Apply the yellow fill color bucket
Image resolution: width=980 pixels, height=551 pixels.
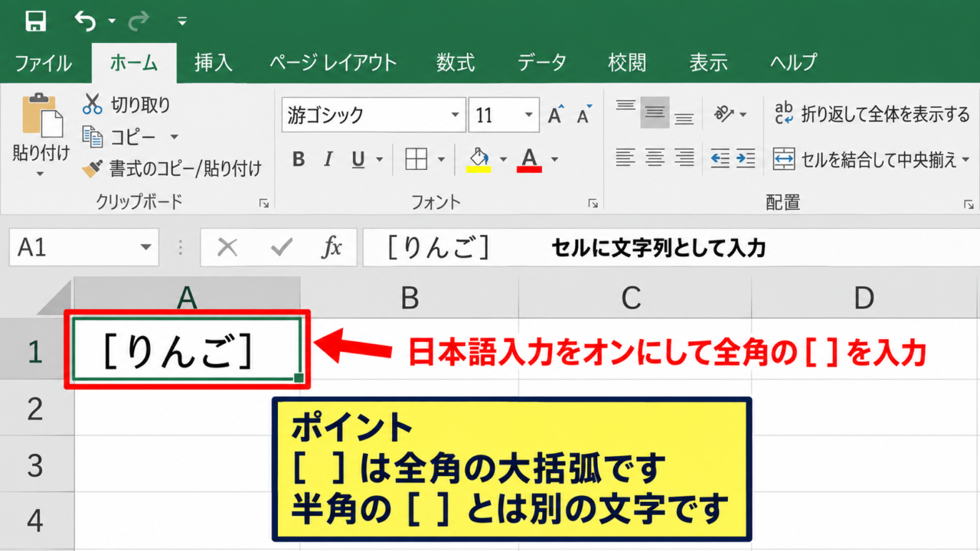click(479, 159)
